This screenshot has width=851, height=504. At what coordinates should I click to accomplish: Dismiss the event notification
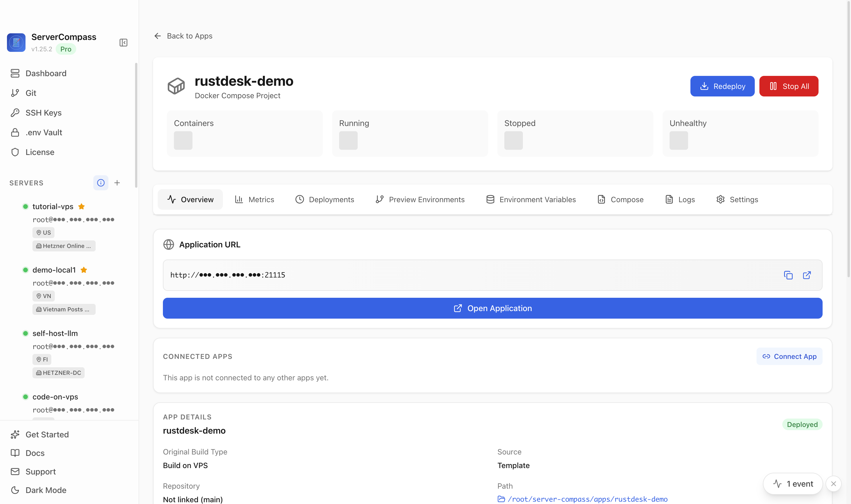pyautogui.click(x=833, y=484)
